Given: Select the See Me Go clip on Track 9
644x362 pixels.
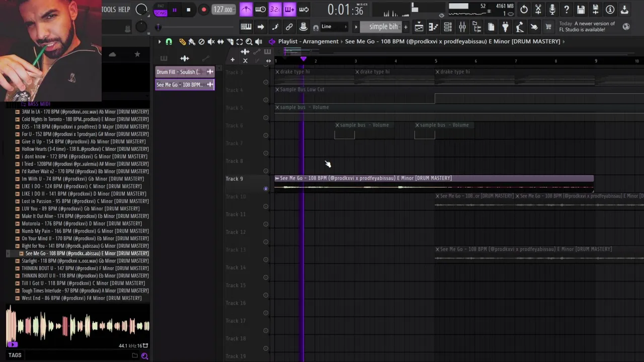Looking at the screenshot, I should (434, 183).
